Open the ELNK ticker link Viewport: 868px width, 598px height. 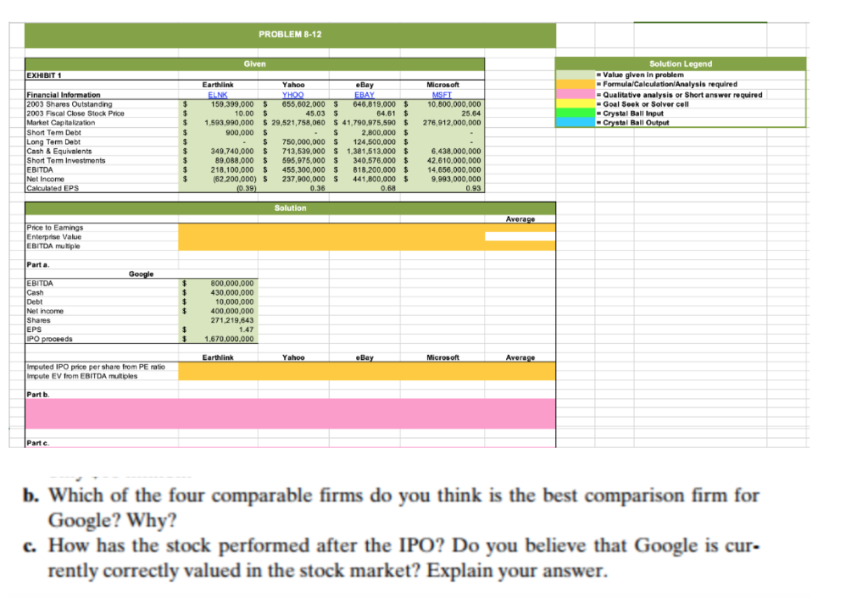coord(218,95)
